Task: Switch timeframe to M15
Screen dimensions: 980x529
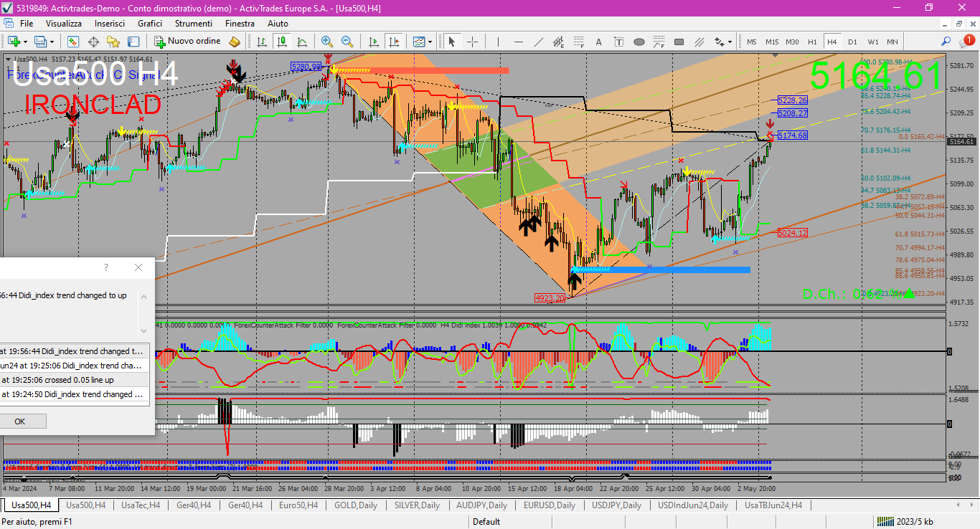Action: tap(772, 42)
